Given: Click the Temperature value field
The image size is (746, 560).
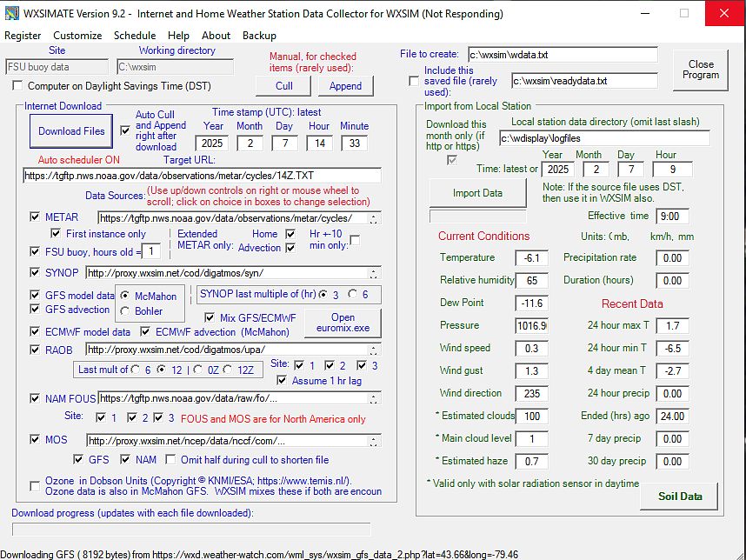Looking at the screenshot, I should pos(531,258).
